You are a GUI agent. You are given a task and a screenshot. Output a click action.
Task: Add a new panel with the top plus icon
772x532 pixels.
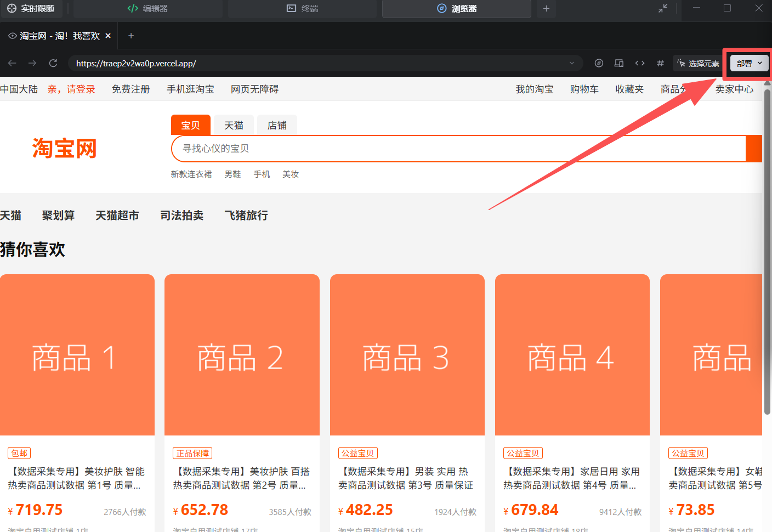point(546,8)
